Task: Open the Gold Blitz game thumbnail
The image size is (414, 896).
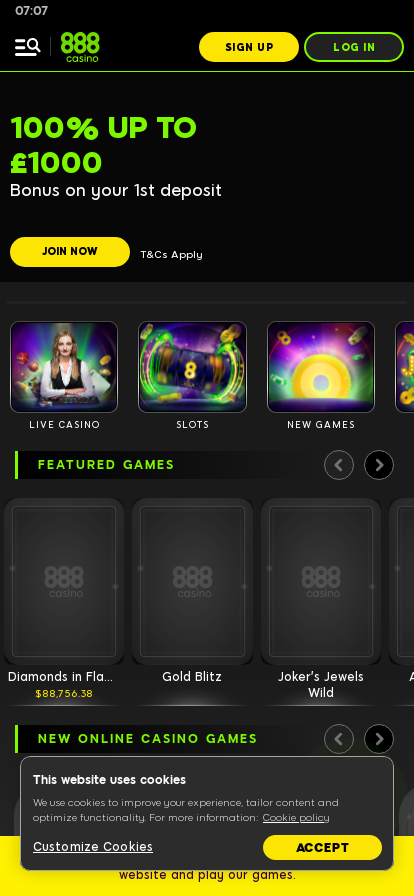Action: click(x=192, y=581)
